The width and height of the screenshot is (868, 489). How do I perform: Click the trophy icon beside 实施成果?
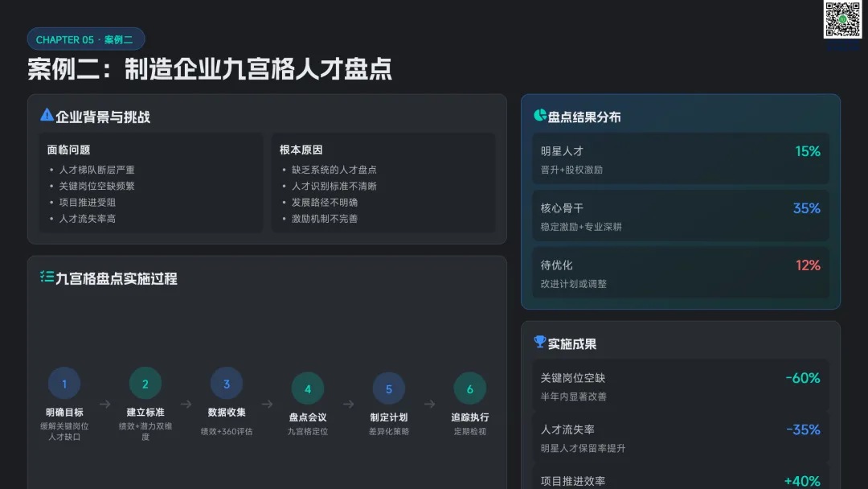tap(540, 343)
